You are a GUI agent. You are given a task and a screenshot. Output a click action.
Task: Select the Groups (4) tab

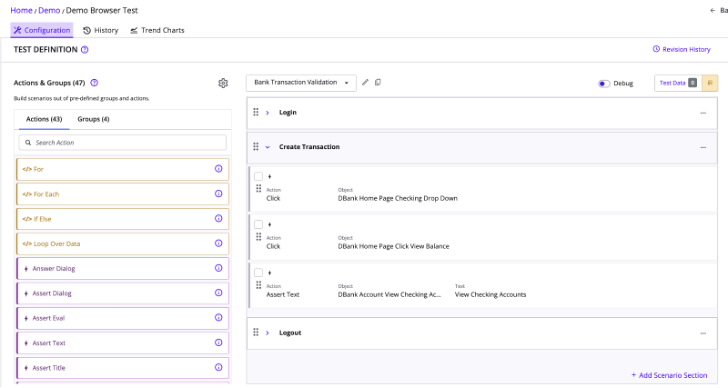[93, 119]
